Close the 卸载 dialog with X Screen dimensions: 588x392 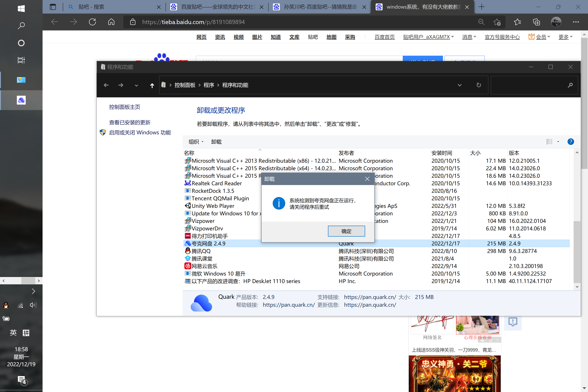(367, 179)
